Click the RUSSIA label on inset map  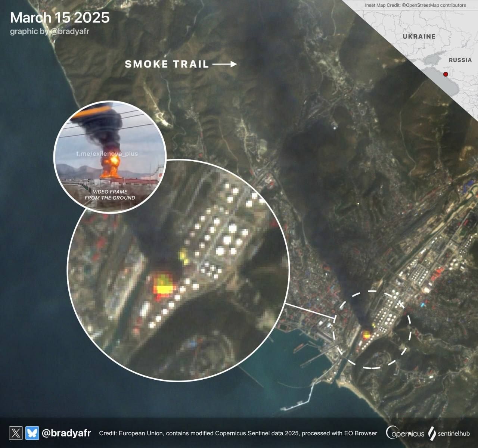click(460, 60)
